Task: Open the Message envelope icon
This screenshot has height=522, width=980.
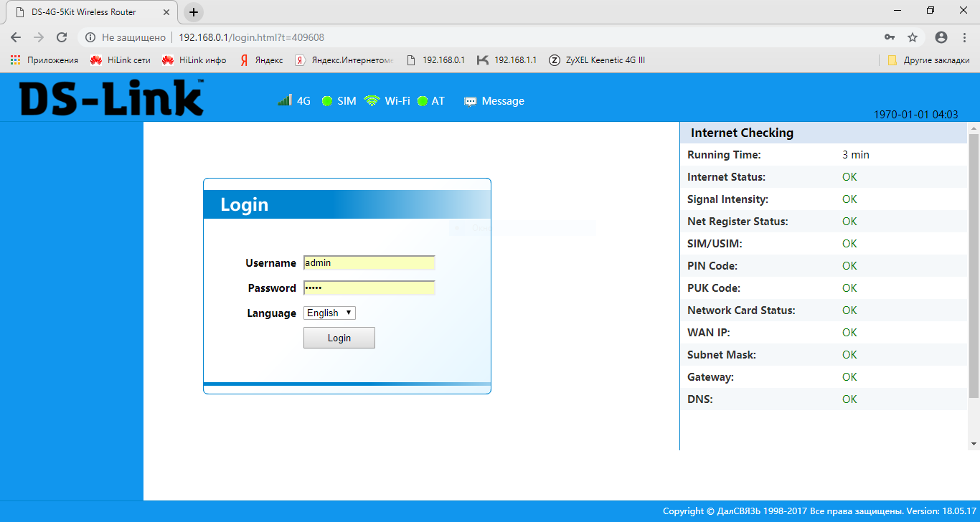Action: click(x=471, y=102)
